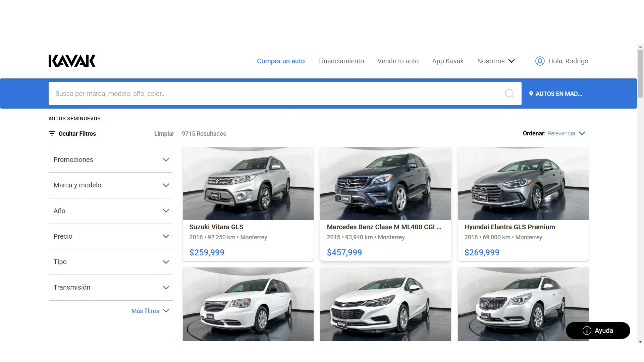The image size is (644, 362).
Task: Click the $269,999 price
Action: pos(482,252)
